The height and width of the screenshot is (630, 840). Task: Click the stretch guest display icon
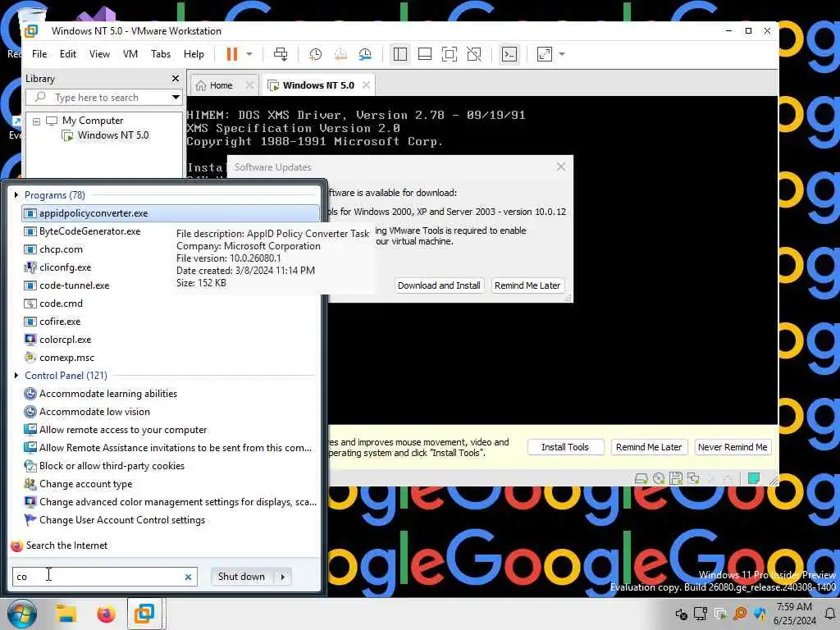tap(545, 54)
